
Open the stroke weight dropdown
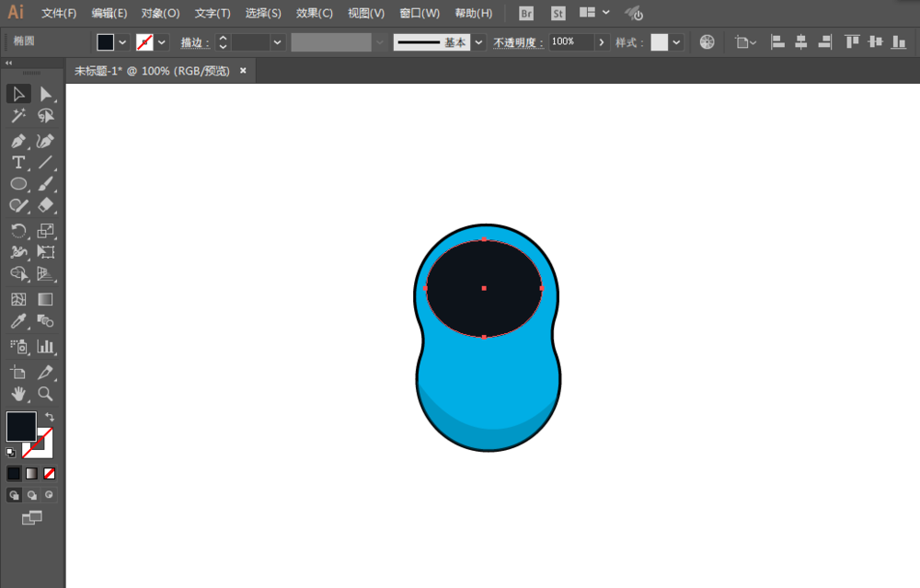(278, 42)
